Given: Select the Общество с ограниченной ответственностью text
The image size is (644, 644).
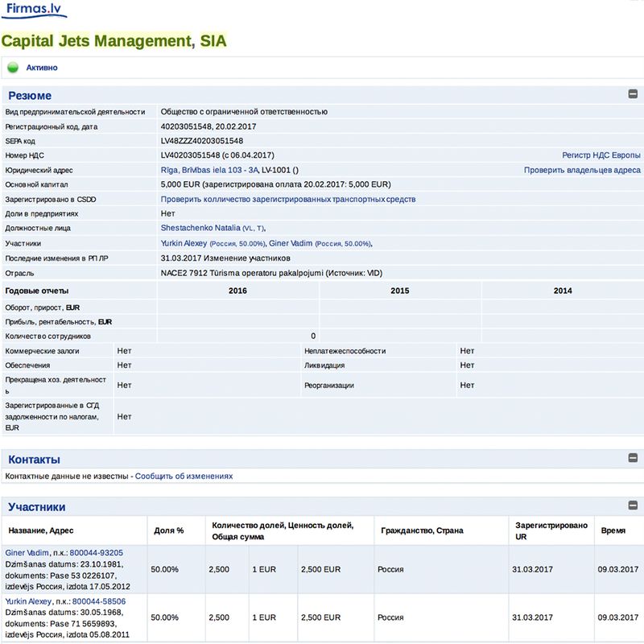Looking at the screenshot, I should click(x=244, y=112).
